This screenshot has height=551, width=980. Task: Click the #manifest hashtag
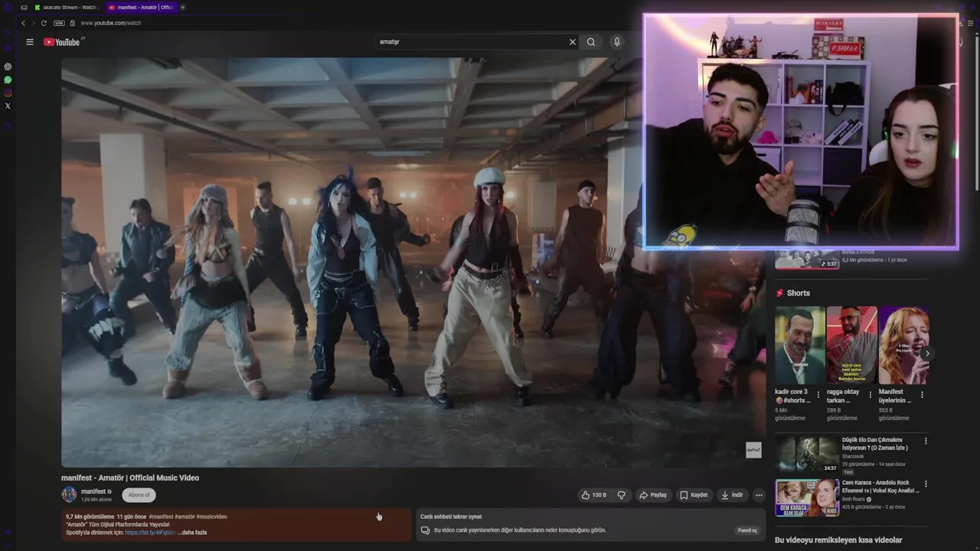[161, 517]
